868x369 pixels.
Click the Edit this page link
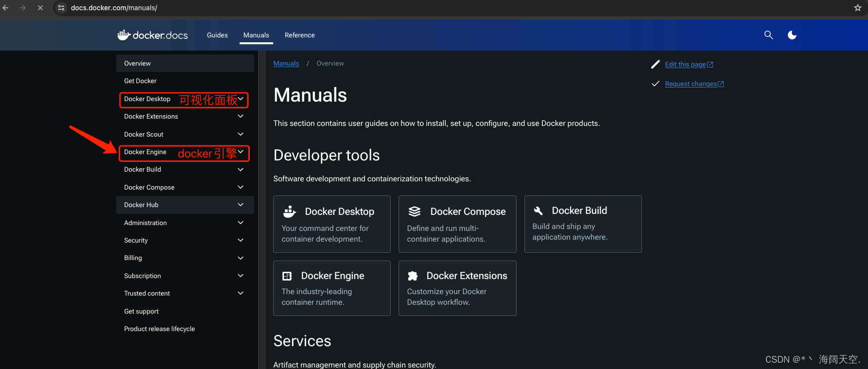point(689,64)
